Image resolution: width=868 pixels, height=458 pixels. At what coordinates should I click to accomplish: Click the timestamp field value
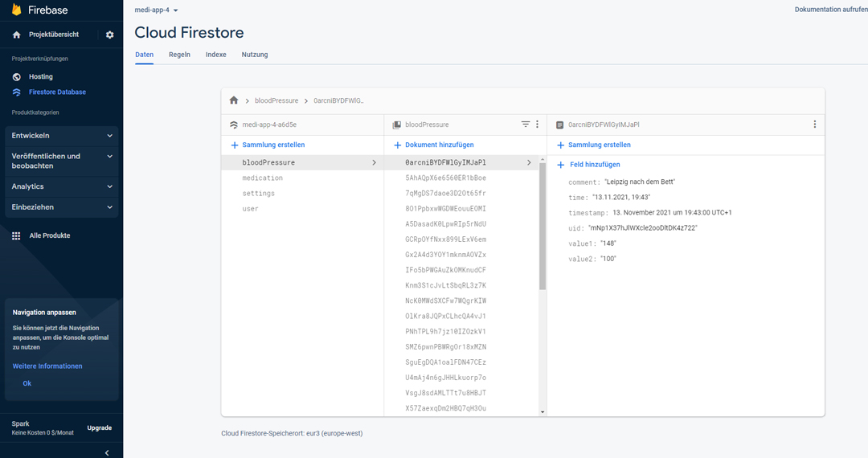pos(672,213)
